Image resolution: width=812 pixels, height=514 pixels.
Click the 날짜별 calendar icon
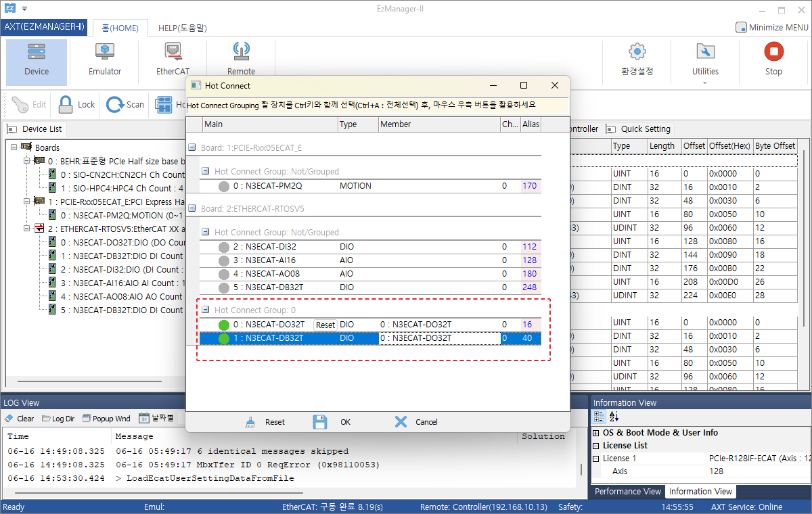143,418
